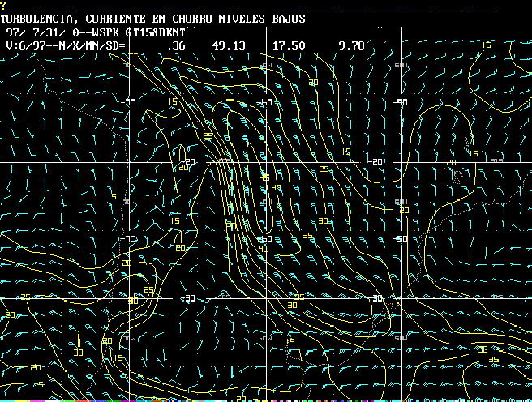Click the yellow question mark prompt
Viewport: 532px width, 402px height.
[3, 6]
